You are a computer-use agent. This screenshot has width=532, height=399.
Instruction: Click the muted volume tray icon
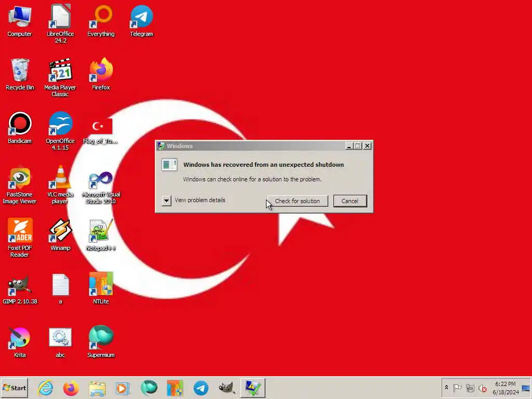pos(482,388)
